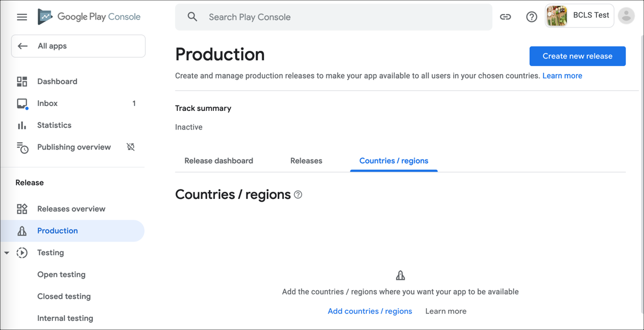
Task: Click the Inbox unread count 1
Action: (134, 103)
